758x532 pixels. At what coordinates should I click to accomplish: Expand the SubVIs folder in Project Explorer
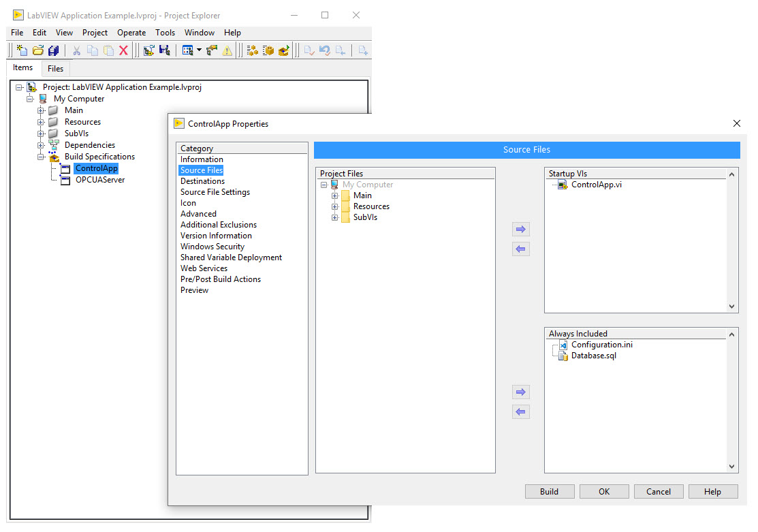(x=41, y=134)
